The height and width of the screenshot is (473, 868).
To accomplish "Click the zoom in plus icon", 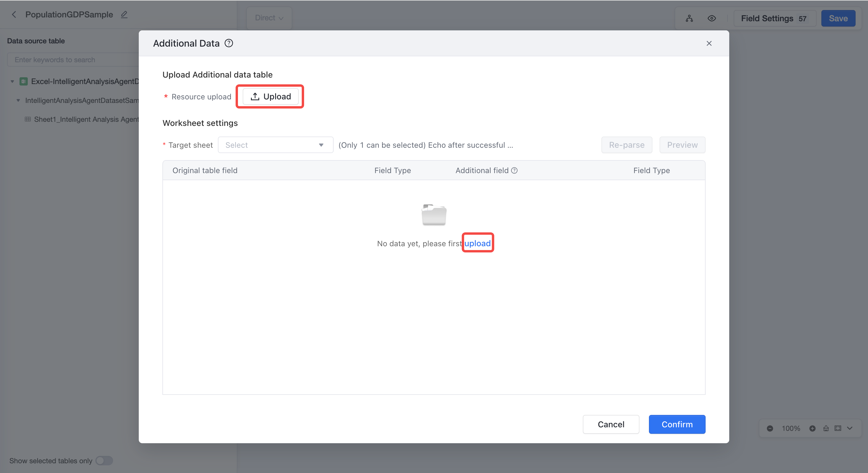I will [812, 428].
